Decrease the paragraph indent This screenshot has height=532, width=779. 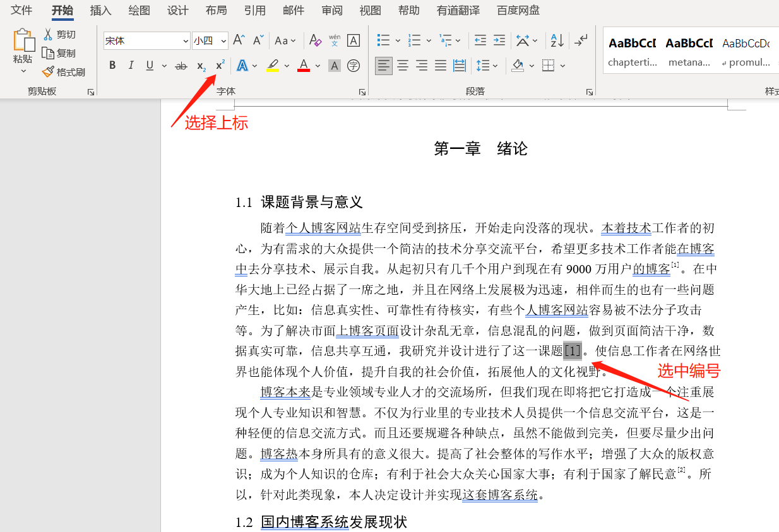480,40
